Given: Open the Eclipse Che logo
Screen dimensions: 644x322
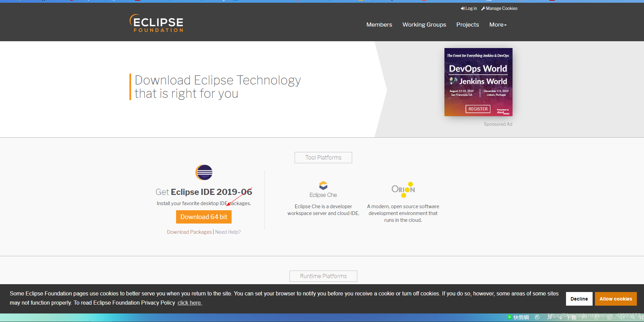Looking at the screenshot, I should [x=323, y=189].
